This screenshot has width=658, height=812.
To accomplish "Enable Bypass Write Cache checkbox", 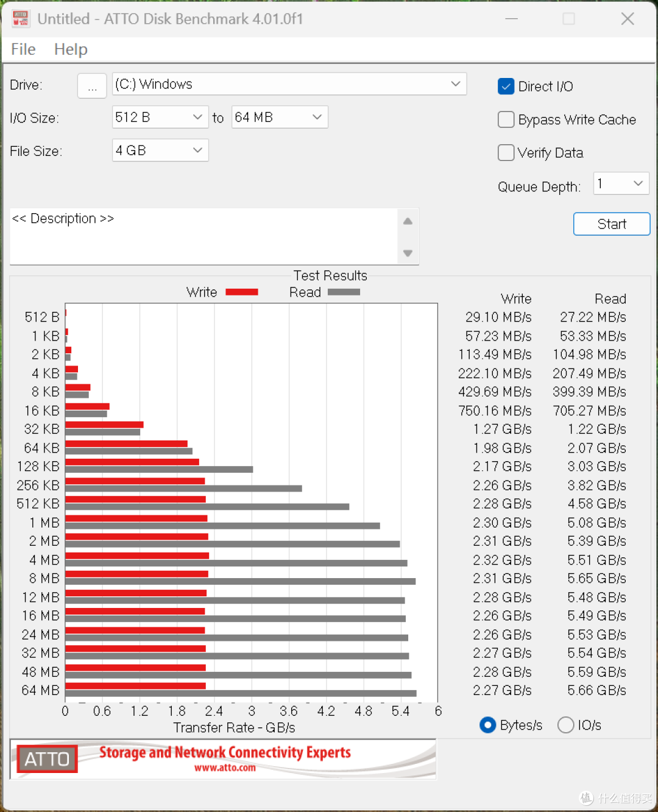I will [506, 119].
